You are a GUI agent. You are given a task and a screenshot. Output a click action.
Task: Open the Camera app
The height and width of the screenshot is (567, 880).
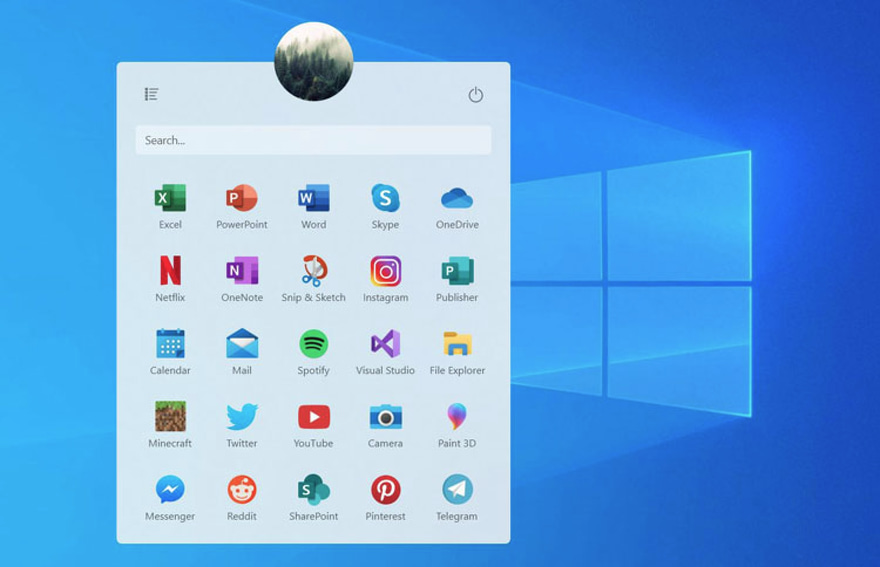[385, 417]
